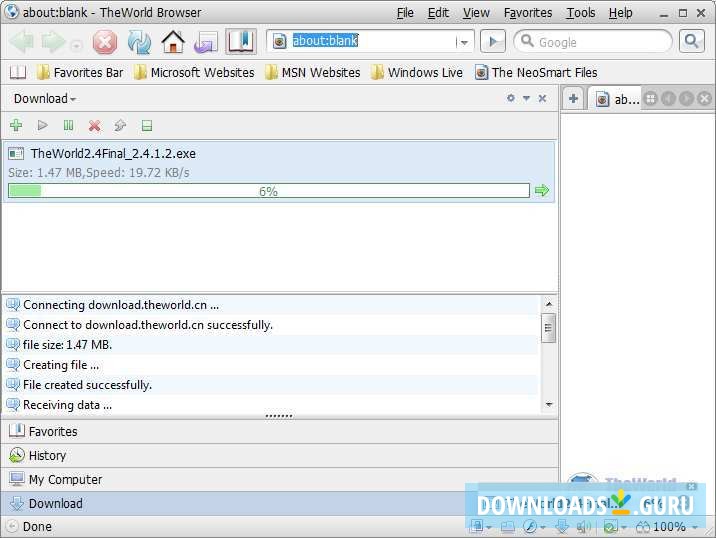Click the log scrollbar down arrow
This screenshot has height=538, width=716.
[549, 405]
